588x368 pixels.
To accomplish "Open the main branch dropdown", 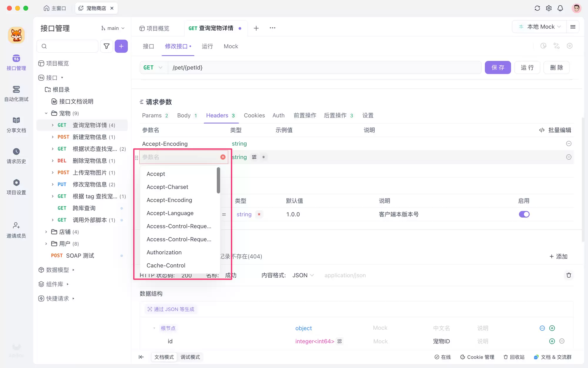I will coord(113,28).
